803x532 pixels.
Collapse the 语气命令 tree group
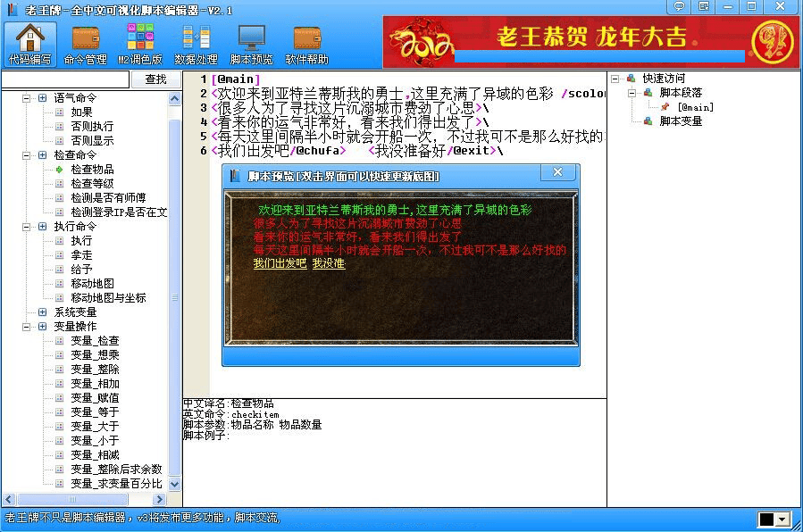click(27, 97)
